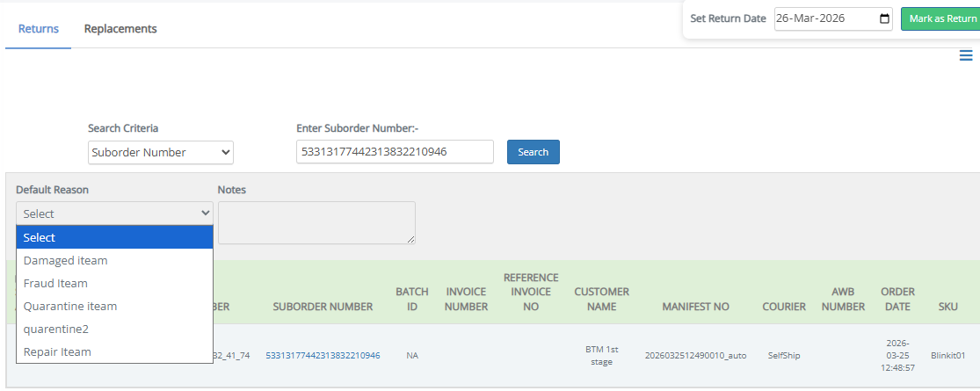Click into the Notes text area
This screenshot has width=980, height=391.
click(x=316, y=223)
